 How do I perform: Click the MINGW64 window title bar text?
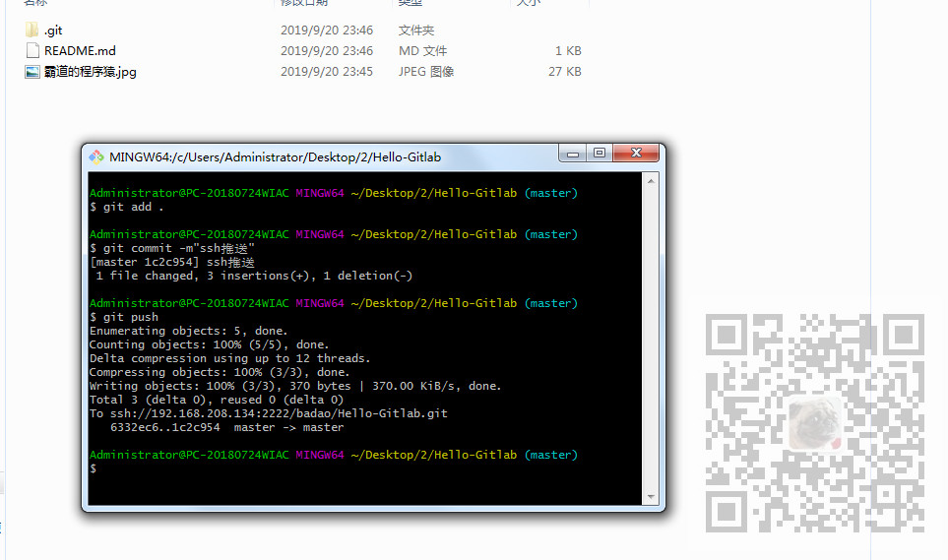point(275,157)
